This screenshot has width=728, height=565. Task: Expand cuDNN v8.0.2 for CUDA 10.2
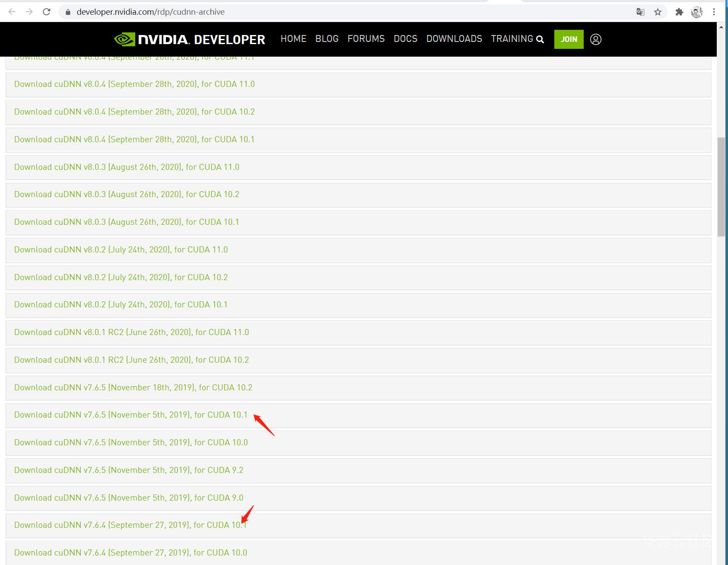point(359,278)
